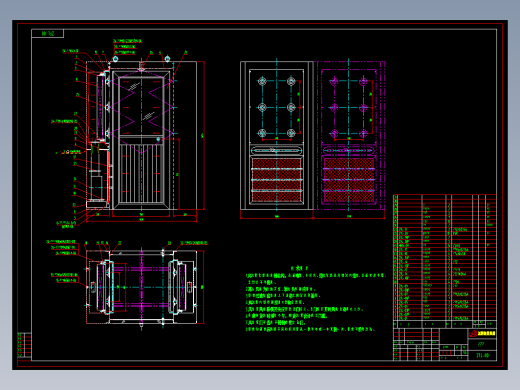
Task: Click the red company logo in title block
Action: coord(473,333)
